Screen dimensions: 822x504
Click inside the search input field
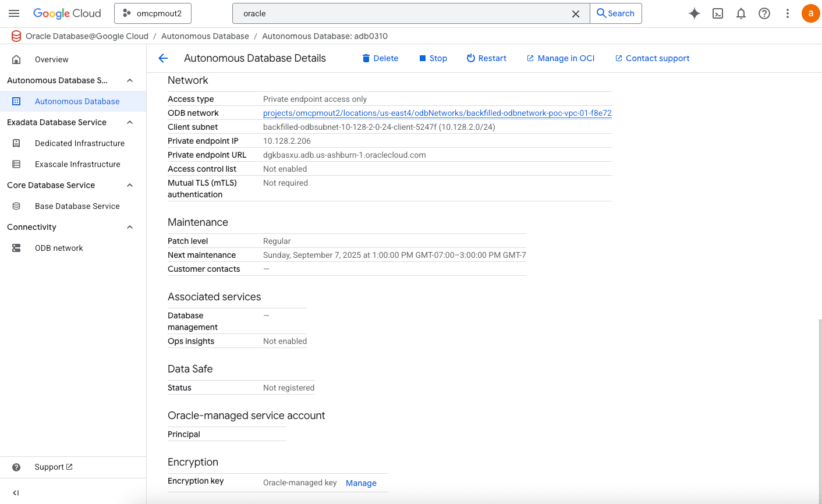click(x=408, y=13)
